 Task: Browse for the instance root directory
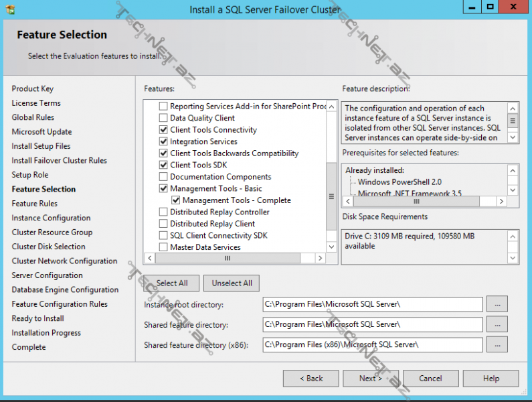[x=497, y=304]
